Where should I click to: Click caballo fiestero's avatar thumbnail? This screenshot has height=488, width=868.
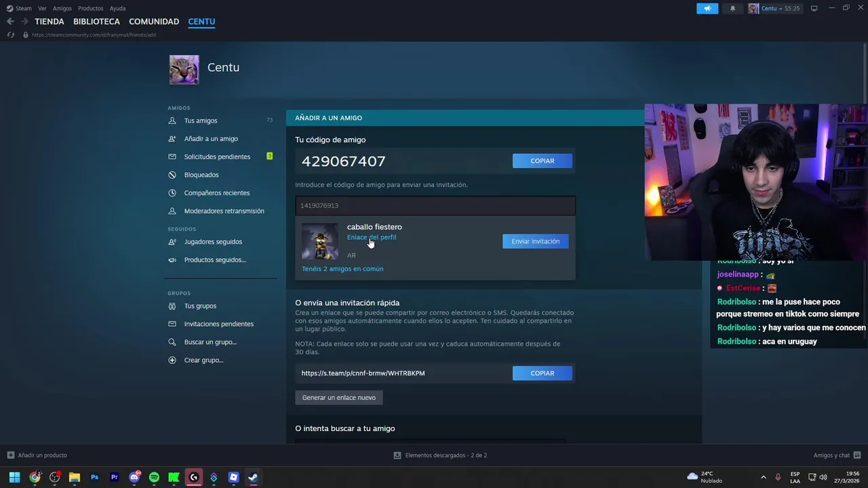coord(320,241)
